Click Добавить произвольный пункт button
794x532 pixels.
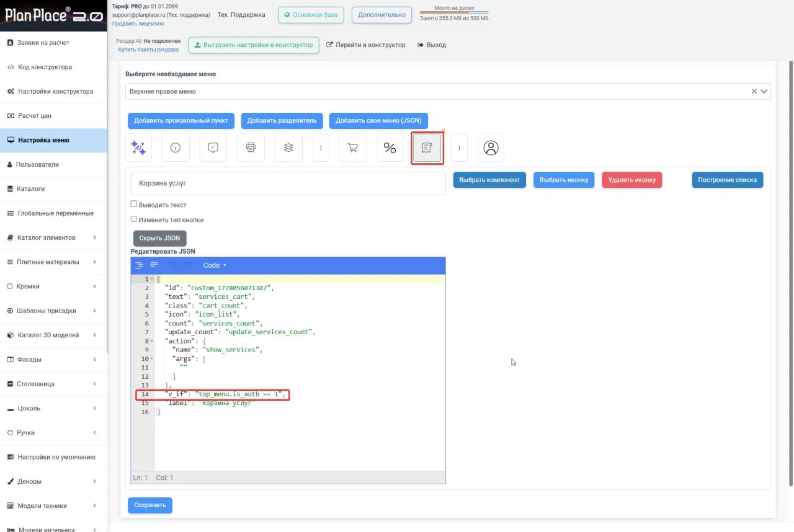point(181,120)
